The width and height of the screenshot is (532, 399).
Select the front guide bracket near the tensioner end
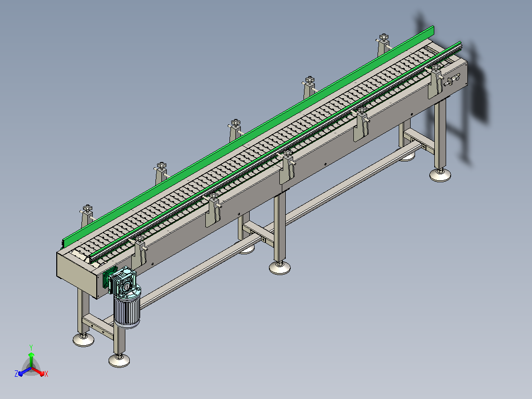click(x=436, y=81)
